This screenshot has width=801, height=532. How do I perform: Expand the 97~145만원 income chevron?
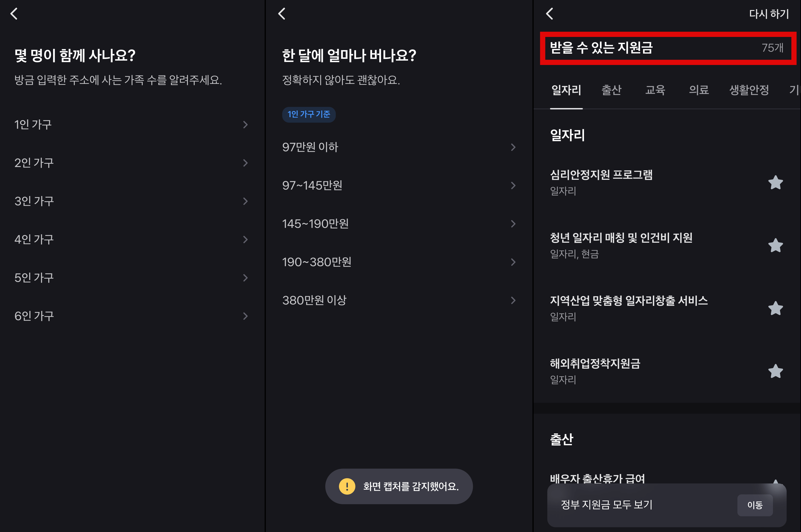[x=513, y=185]
